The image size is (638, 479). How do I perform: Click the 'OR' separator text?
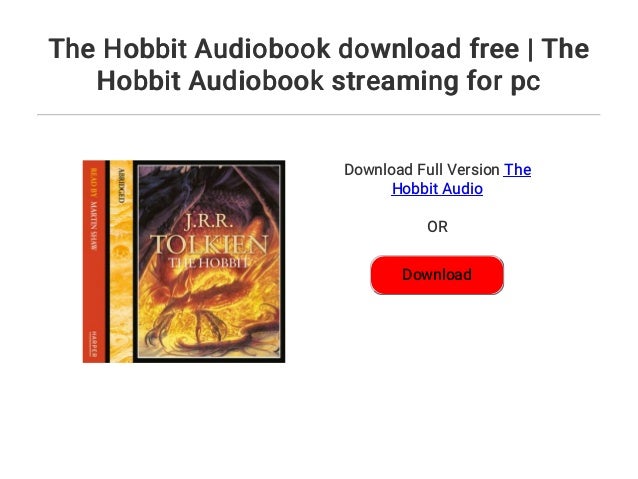pyautogui.click(x=437, y=227)
